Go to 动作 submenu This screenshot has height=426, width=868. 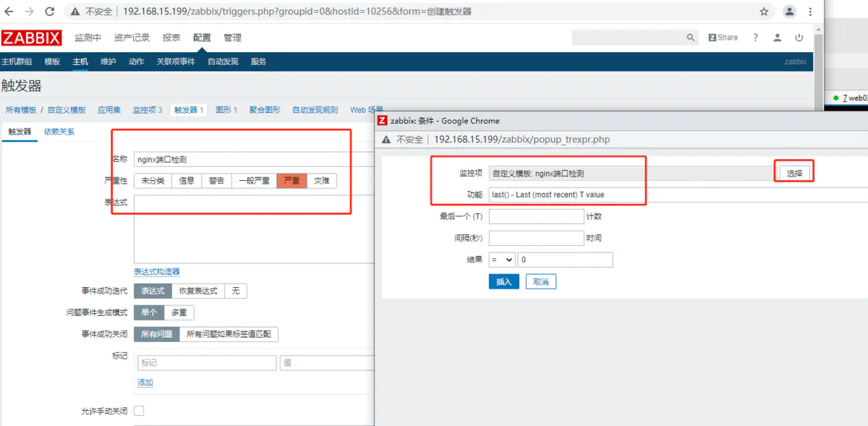pos(136,61)
